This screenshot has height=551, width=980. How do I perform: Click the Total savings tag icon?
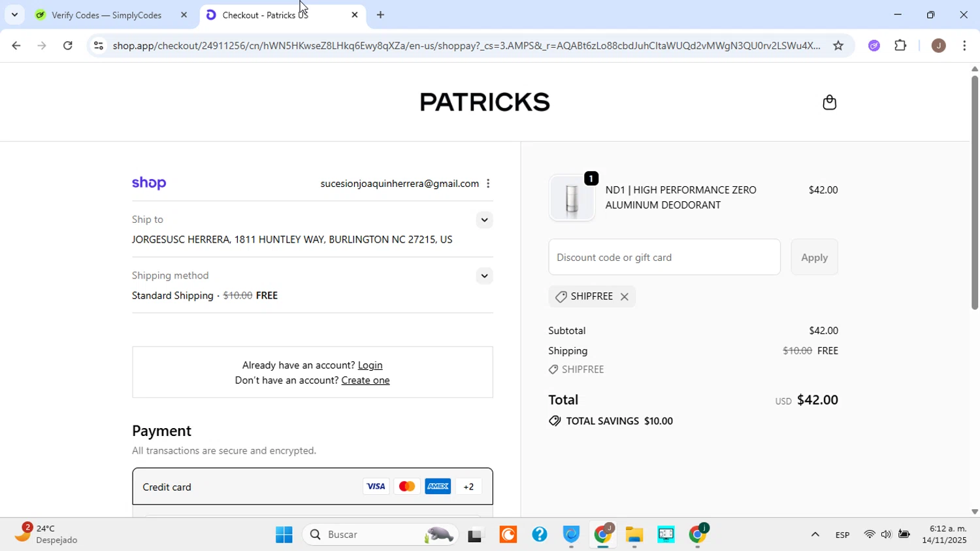point(555,421)
